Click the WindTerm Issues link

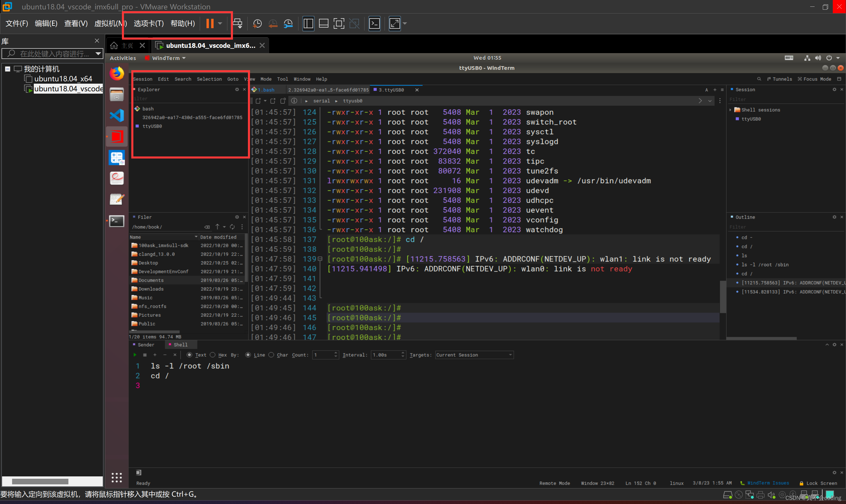pos(768,483)
